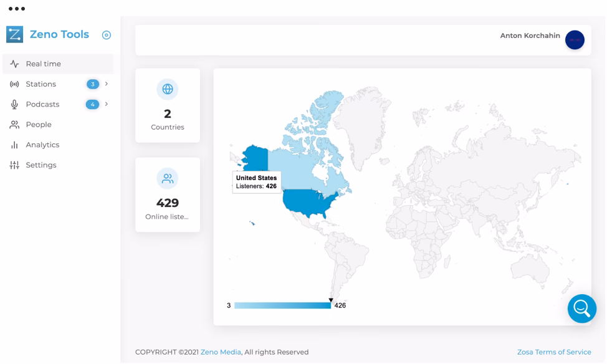
Task: Click the globe icon on Countries card
Action: tap(168, 89)
